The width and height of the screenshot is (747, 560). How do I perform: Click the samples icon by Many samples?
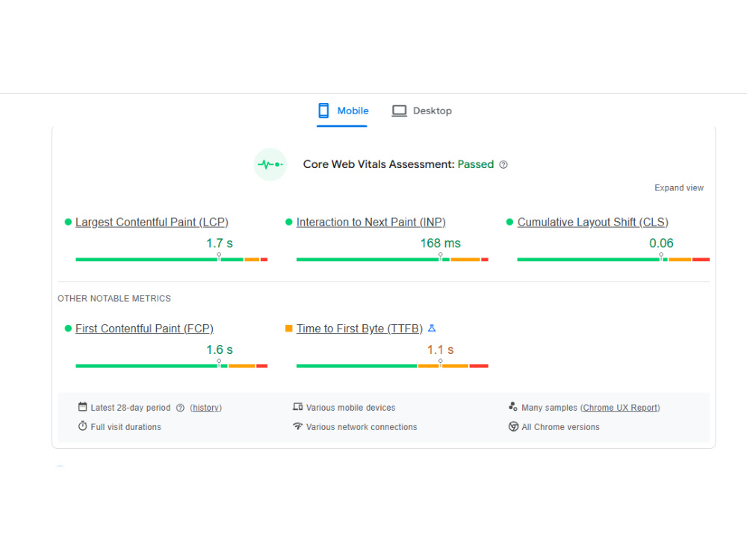pos(512,406)
